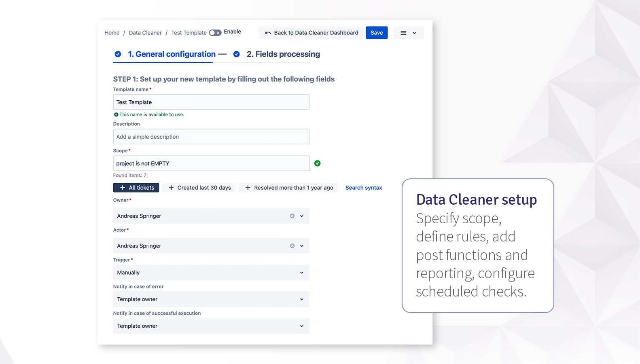
Task: Save the template
Action: click(x=377, y=33)
